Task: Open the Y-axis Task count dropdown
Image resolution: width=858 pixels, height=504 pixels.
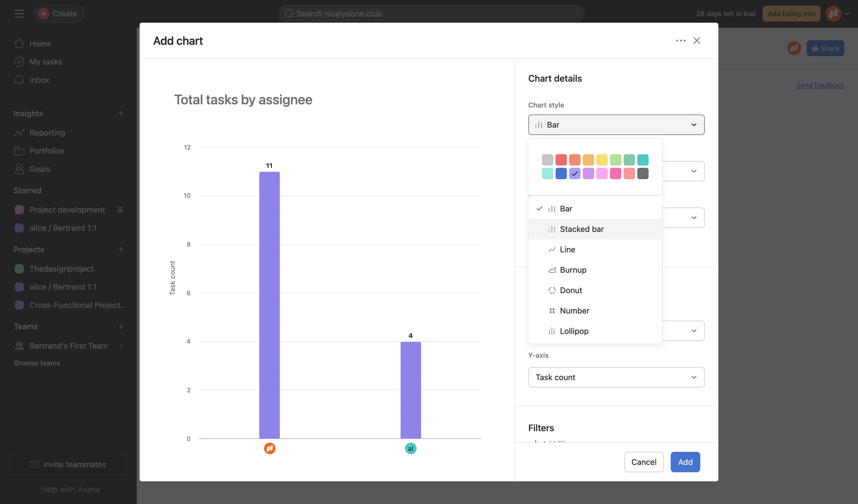Action: tap(616, 377)
